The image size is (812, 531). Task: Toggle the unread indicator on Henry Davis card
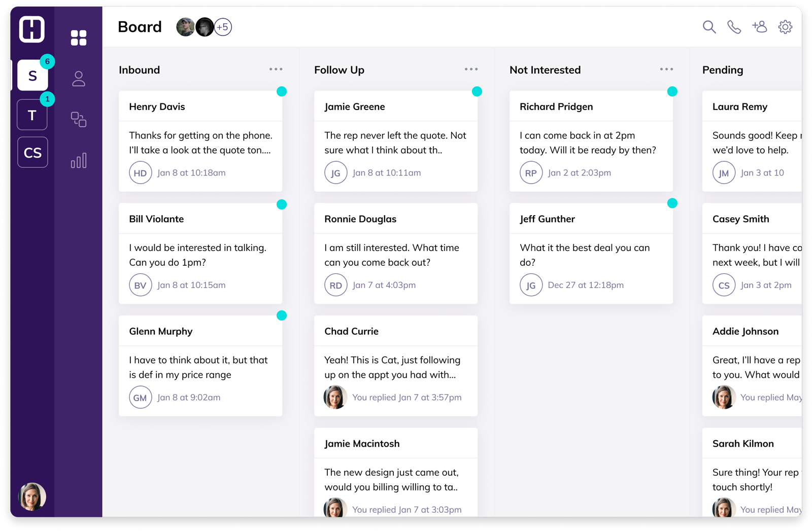282,91
